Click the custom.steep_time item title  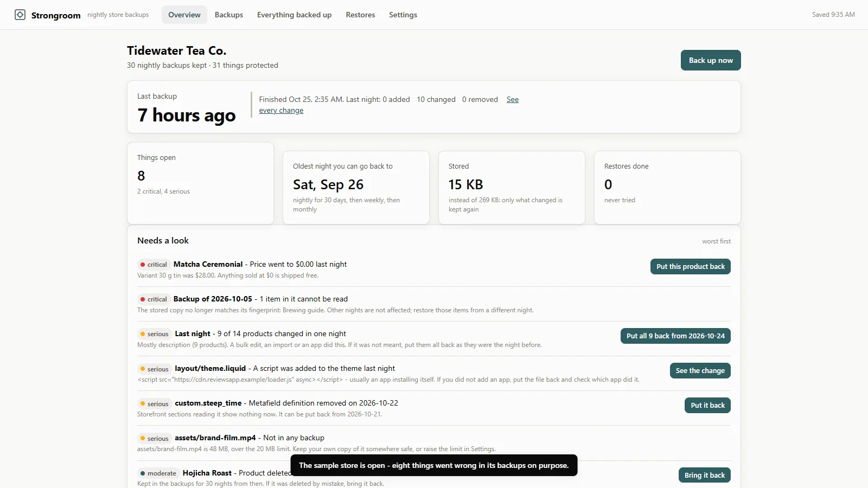coord(208,403)
